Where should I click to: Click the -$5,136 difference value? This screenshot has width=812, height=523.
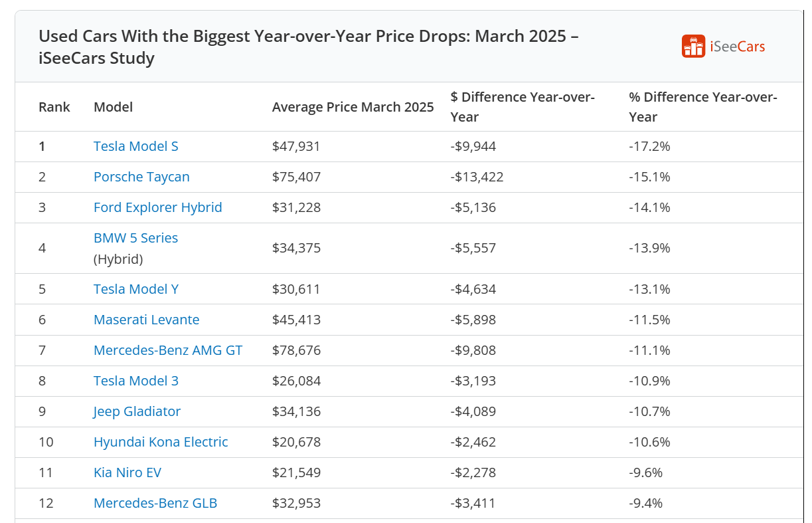coord(473,207)
